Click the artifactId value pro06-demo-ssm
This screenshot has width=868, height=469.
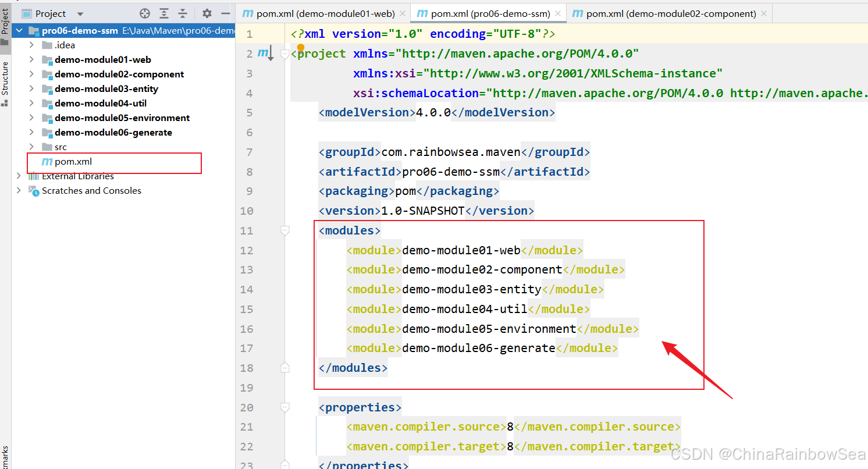(451, 172)
